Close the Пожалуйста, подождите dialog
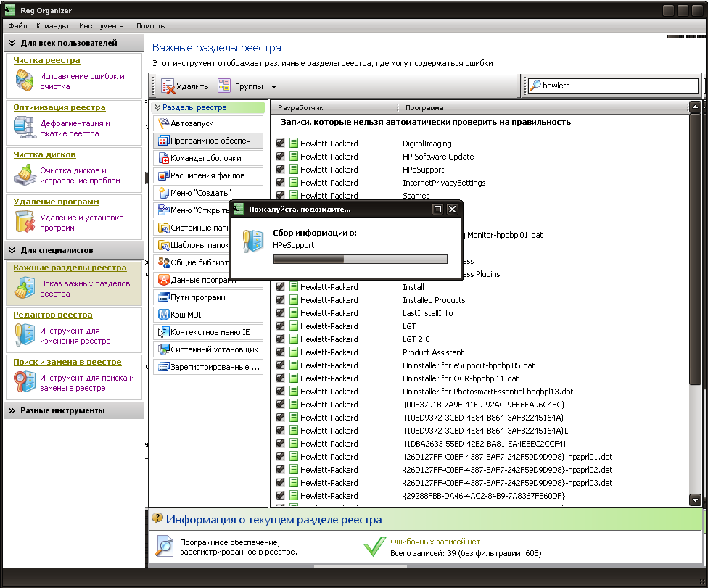 pos(452,209)
